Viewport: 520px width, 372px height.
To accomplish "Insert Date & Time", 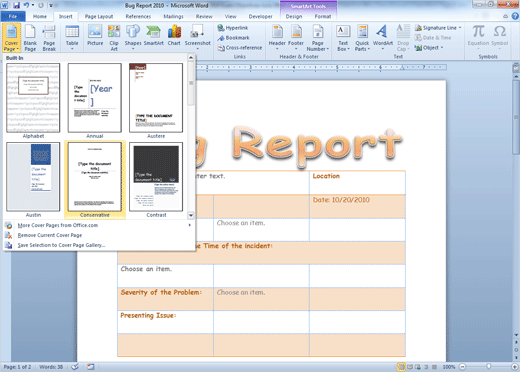I will pos(433,38).
